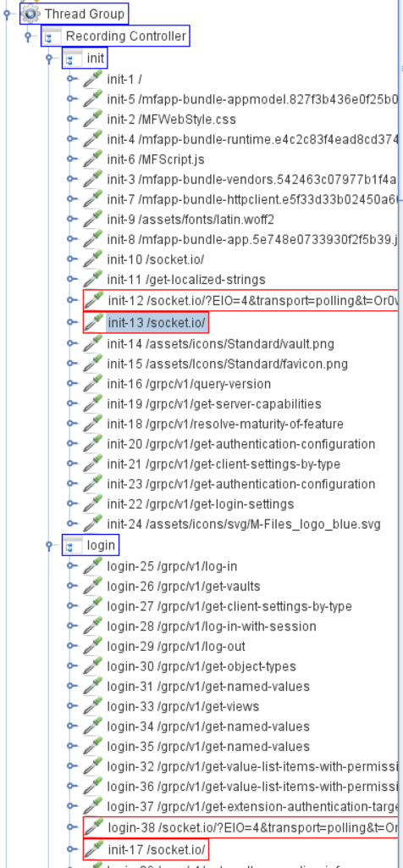This screenshot has width=403, height=868.
Task: Select init-16 /grpc/v1/query-version sampler
Action: pos(189,384)
